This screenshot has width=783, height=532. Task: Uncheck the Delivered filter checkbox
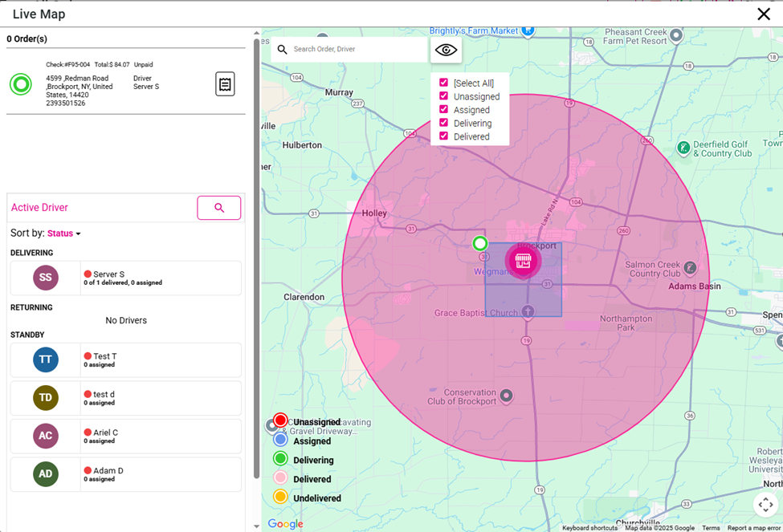click(x=443, y=136)
